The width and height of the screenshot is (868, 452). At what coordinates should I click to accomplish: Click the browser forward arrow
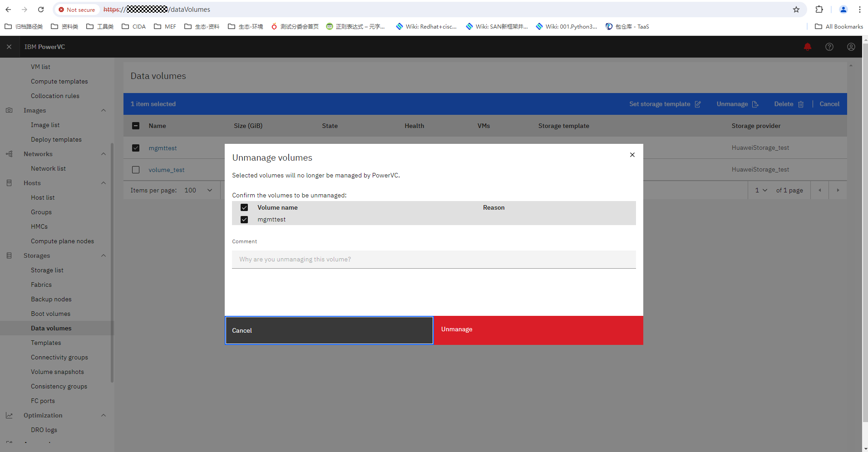25,10
